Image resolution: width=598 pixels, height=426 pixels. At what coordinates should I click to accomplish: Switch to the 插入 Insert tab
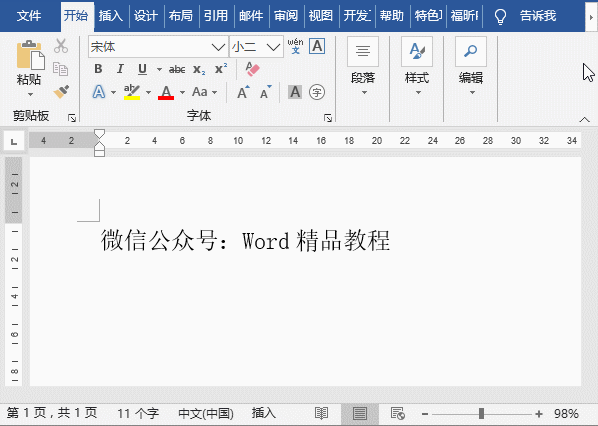point(111,16)
